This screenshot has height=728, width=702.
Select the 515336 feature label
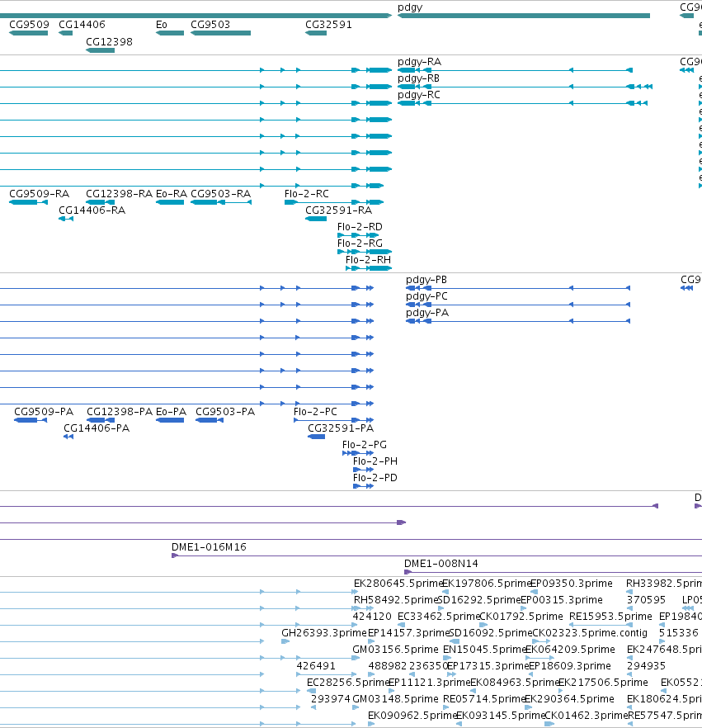click(679, 633)
